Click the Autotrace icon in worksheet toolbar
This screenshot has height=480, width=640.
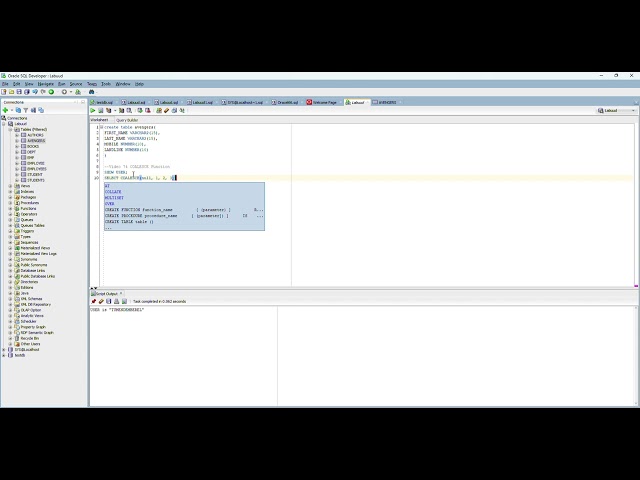(x=122, y=111)
